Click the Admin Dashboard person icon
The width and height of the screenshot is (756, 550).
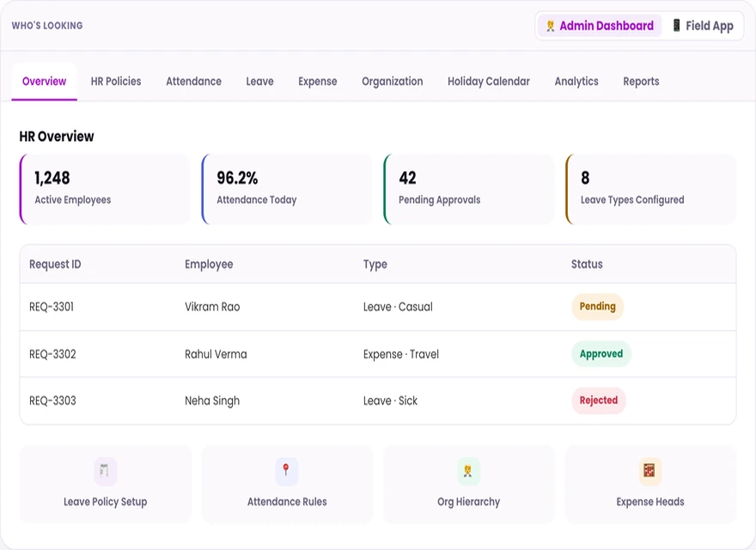[550, 26]
